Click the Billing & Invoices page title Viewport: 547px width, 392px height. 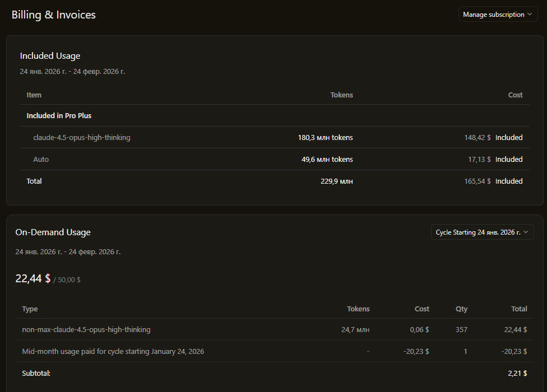tap(54, 15)
